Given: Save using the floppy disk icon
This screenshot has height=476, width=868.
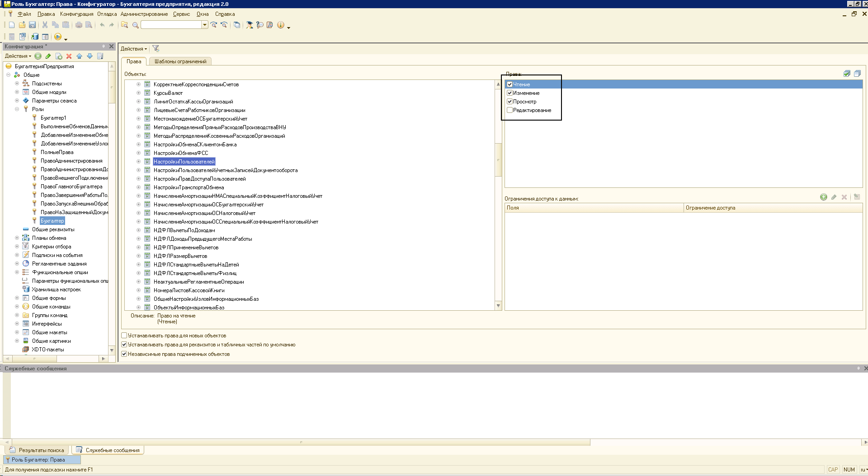Looking at the screenshot, I should click(32, 25).
